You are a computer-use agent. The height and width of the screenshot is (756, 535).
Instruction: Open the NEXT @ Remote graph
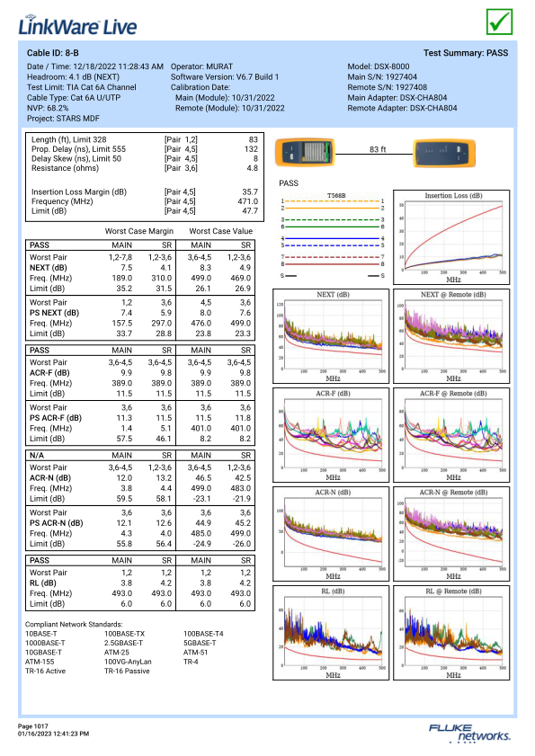point(451,336)
